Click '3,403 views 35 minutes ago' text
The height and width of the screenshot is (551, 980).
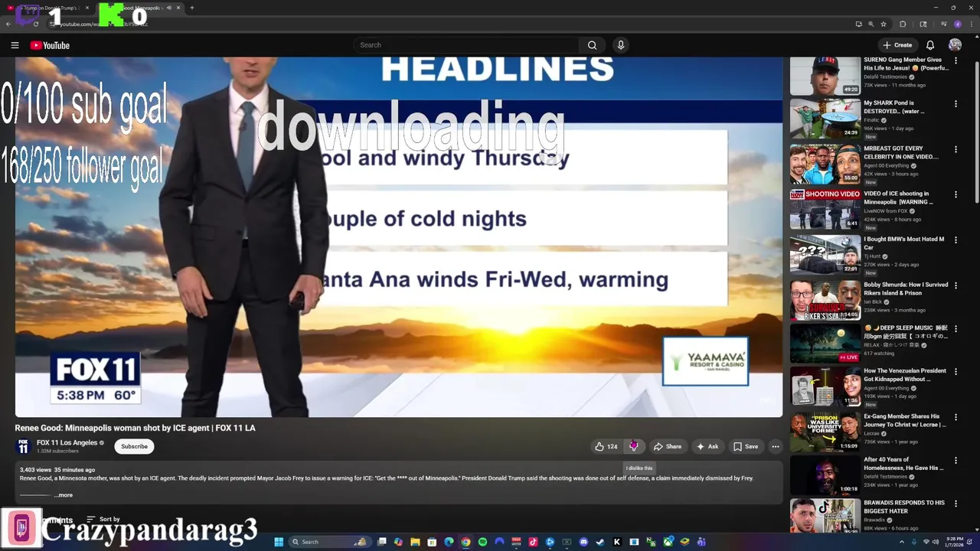click(x=57, y=470)
